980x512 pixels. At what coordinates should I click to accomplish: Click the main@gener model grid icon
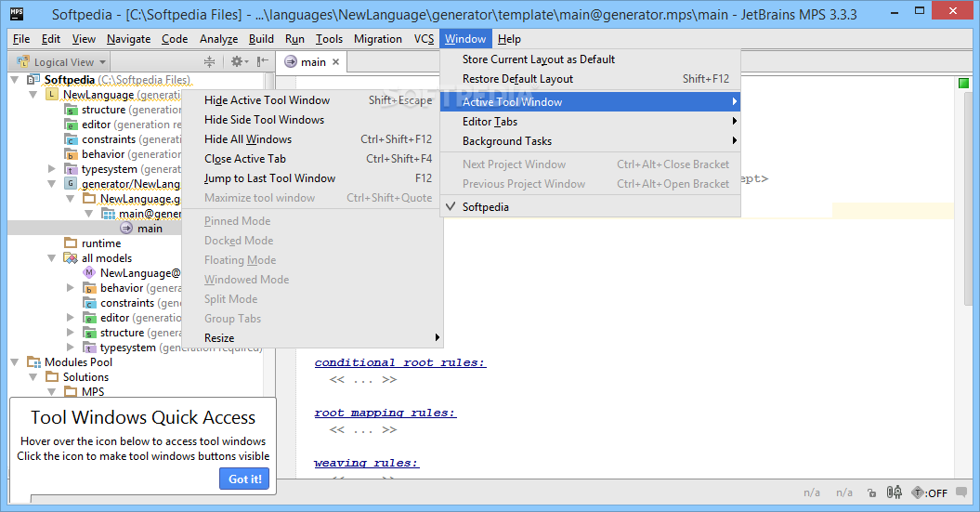click(x=108, y=214)
